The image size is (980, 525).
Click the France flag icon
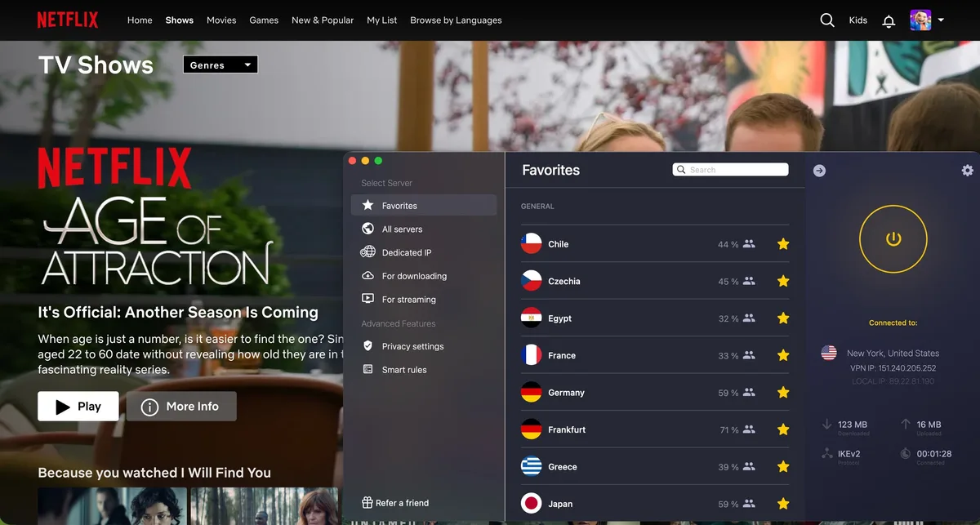(532, 355)
